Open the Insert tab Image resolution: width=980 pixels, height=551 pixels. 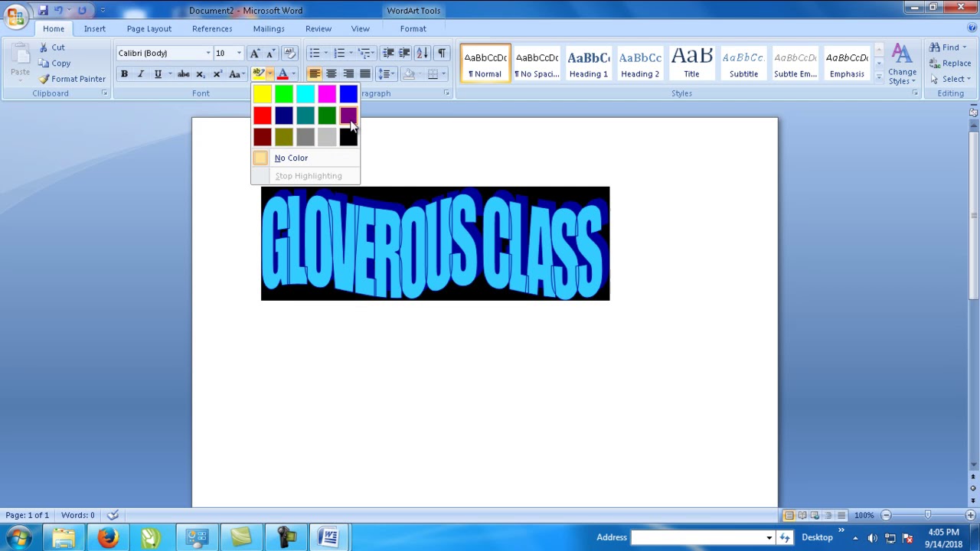95,29
